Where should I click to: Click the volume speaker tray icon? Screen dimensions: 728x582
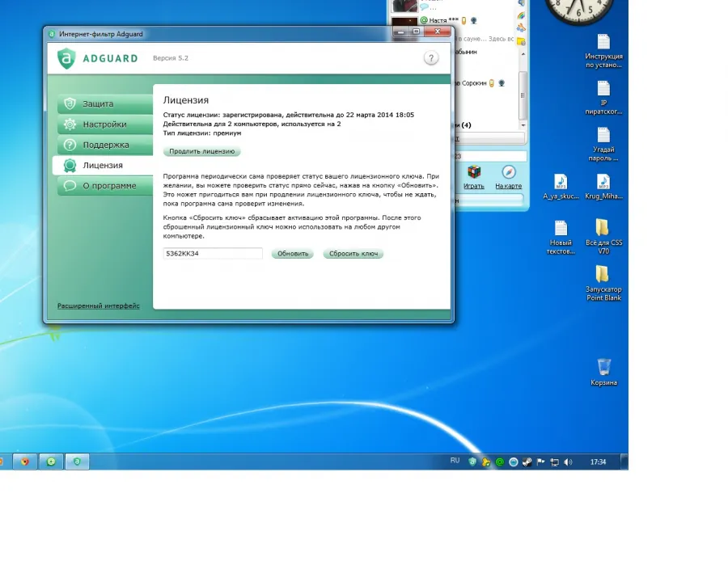569,462
